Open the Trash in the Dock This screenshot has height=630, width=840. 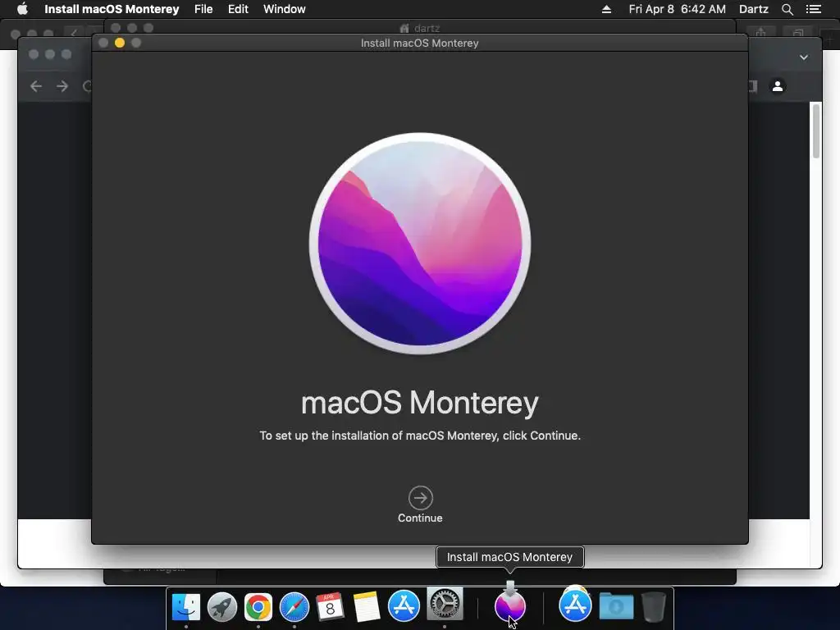[x=653, y=606]
